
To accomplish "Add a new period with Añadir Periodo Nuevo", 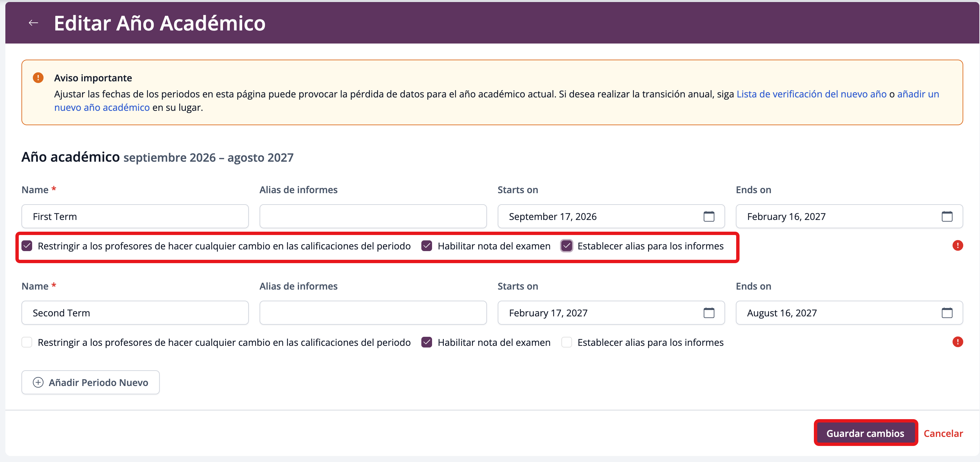I will coord(90,382).
